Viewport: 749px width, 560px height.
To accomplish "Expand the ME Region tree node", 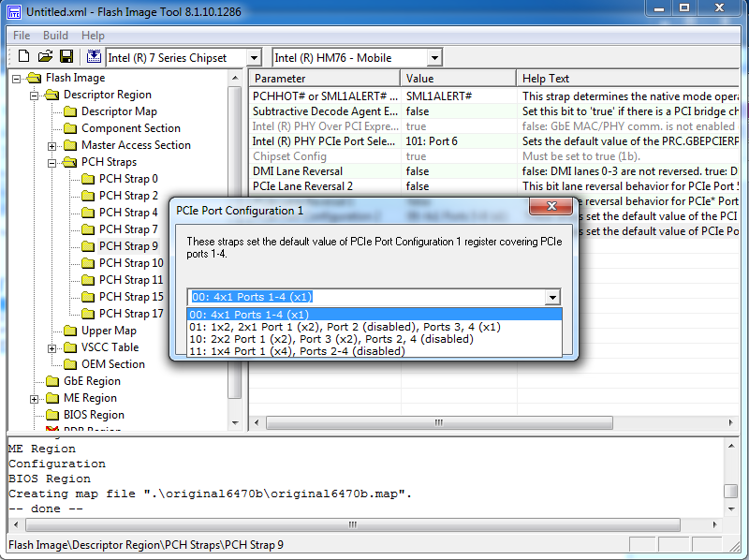I will point(34,399).
